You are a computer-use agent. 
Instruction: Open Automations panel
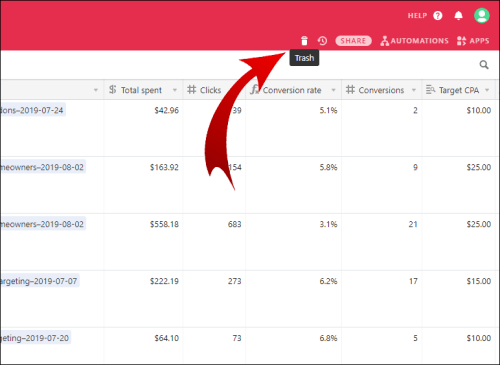414,41
